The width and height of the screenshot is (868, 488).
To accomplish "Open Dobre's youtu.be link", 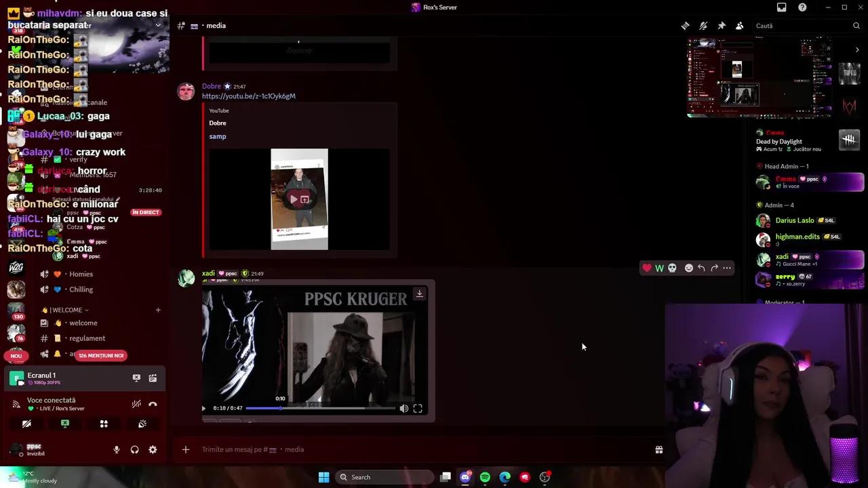I will click(x=248, y=96).
